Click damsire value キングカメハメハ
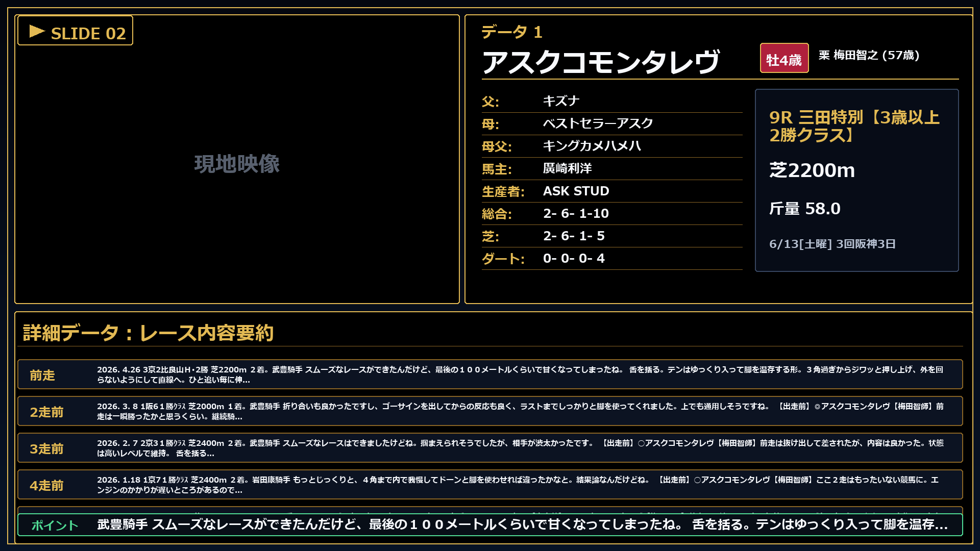This screenshot has width=980, height=551. point(592,146)
